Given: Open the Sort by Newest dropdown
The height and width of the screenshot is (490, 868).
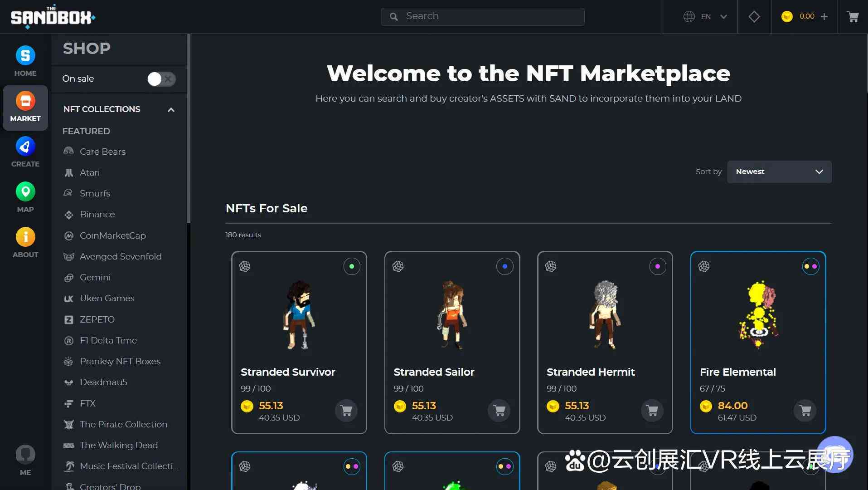Looking at the screenshot, I should (x=779, y=172).
